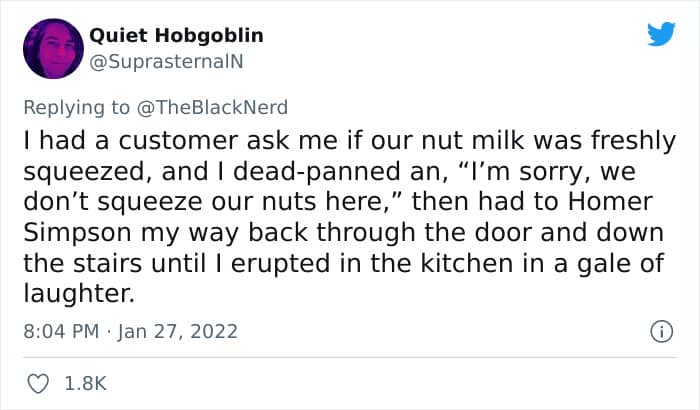The width and height of the screenshot is (700, 410).
Task: Click the word 'freshly' ending first line
Action: (x=633, y=142)
